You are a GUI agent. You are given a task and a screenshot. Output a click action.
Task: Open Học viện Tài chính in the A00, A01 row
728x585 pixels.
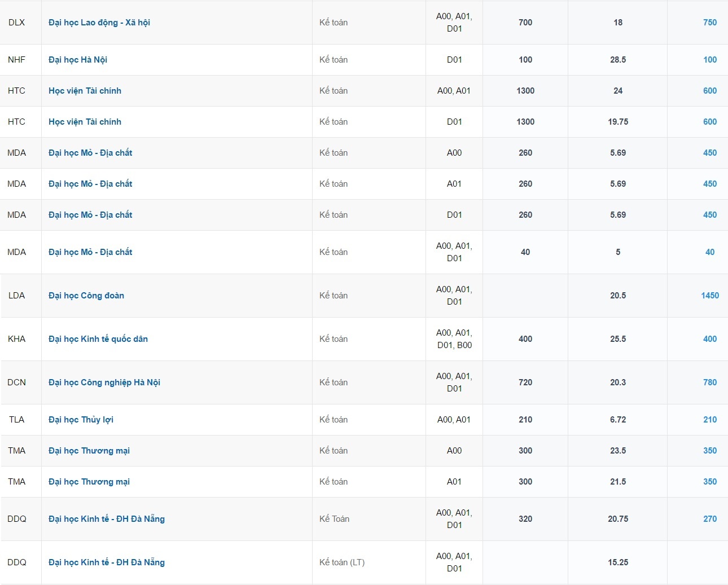point(85,91)
